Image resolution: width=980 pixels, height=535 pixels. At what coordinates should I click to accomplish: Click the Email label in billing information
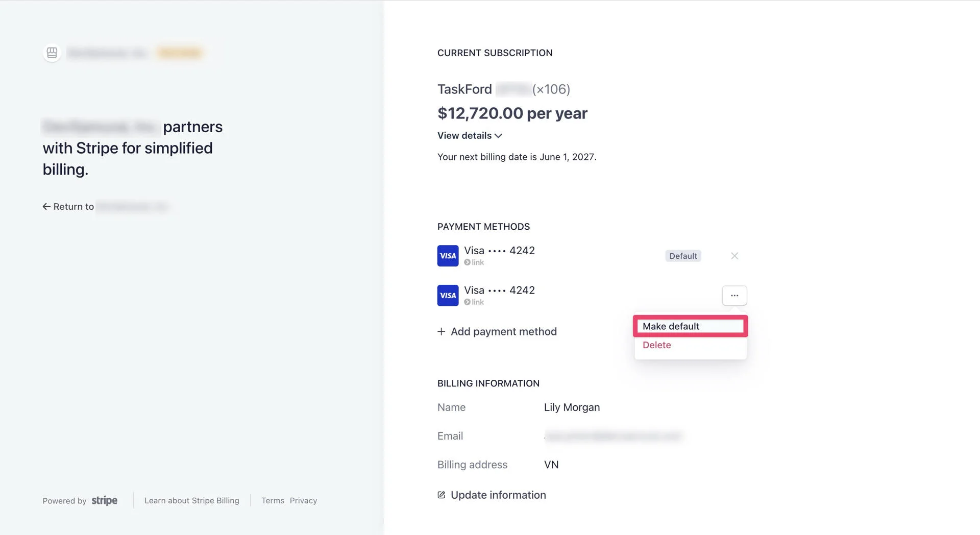click(450, 436)
